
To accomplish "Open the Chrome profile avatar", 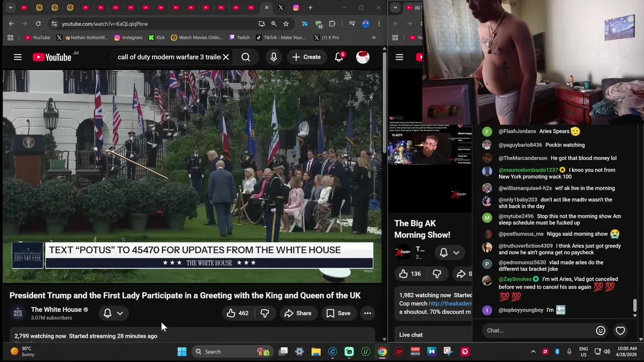I will tap(366, 24).
